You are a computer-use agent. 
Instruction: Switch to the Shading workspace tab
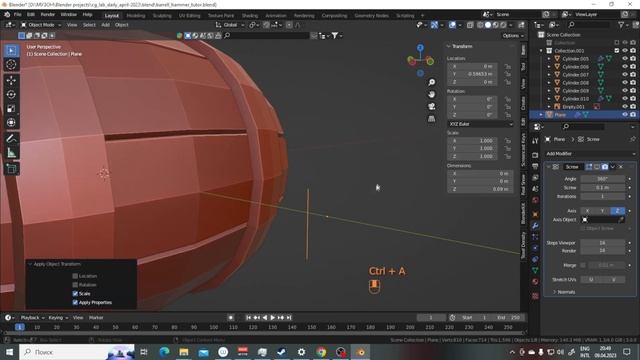249,16
